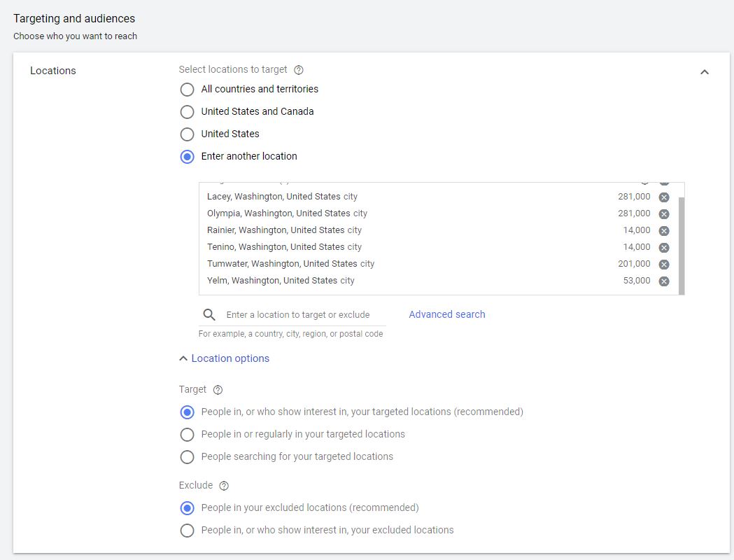
Task: Choose People searching for your targeted locations
Action: click(x=187, y=457)
